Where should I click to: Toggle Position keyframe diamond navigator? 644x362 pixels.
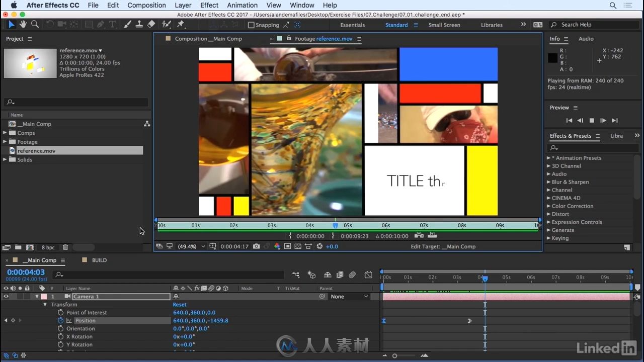point(13,321)
